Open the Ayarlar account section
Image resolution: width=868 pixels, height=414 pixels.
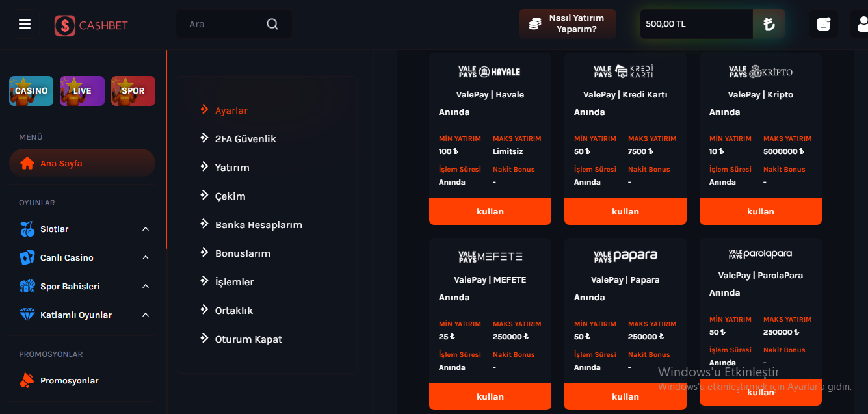pos(231,110)
